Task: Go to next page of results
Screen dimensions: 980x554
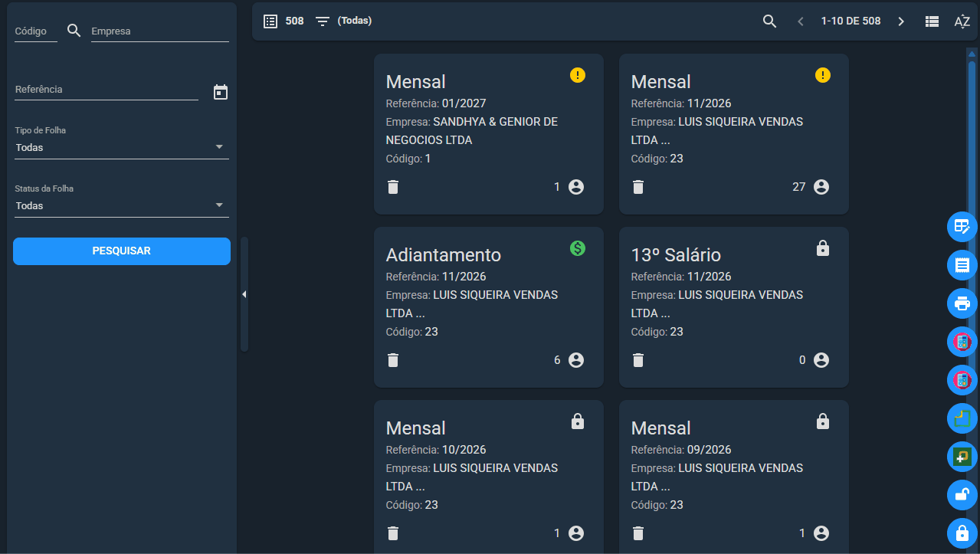Action: pos(901,21)
